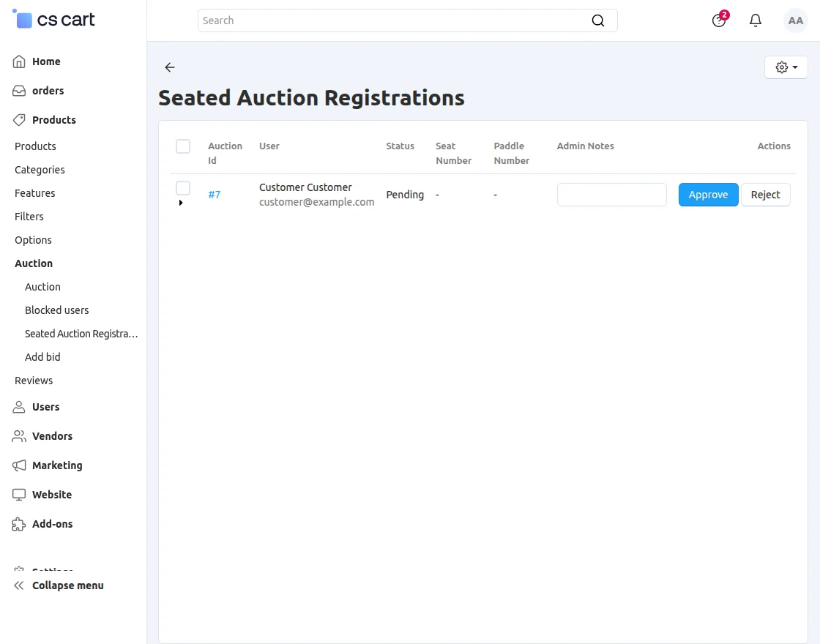The height and width of the screenshot is (644, 820).
Task: Click the Admin Notes column header
Action: click(x=585, y=146)
